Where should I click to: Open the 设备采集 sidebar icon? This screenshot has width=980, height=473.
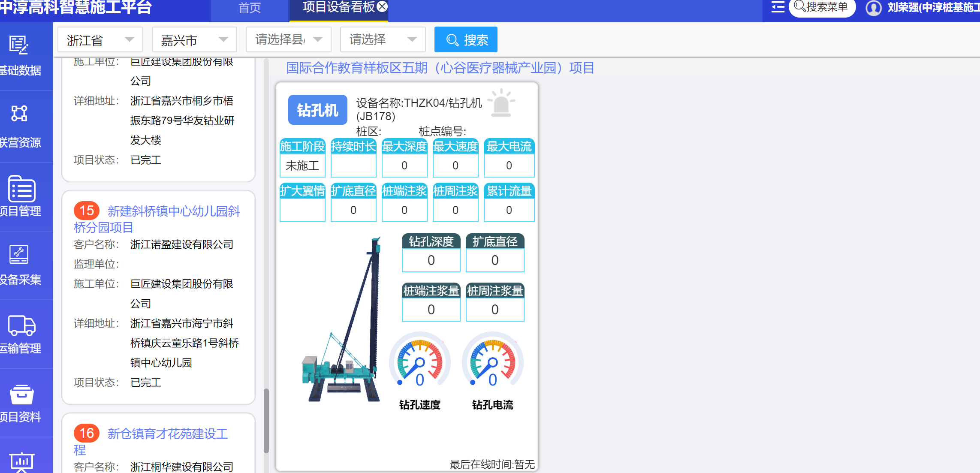[19, 255]
